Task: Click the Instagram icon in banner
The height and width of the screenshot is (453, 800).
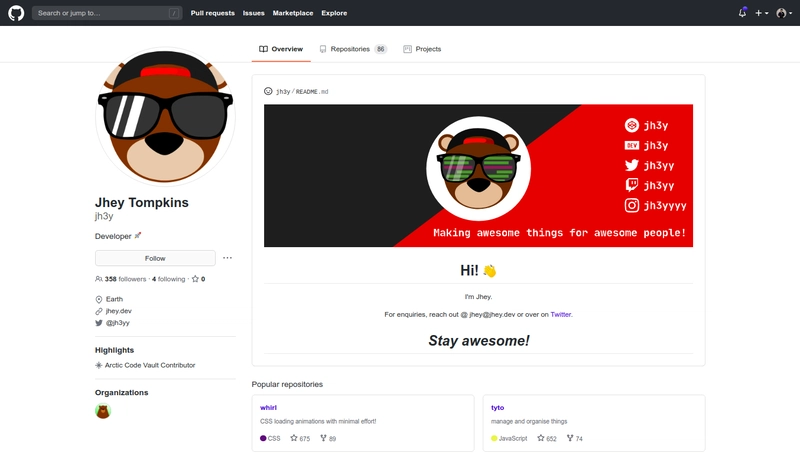Action: pos(632,205)
